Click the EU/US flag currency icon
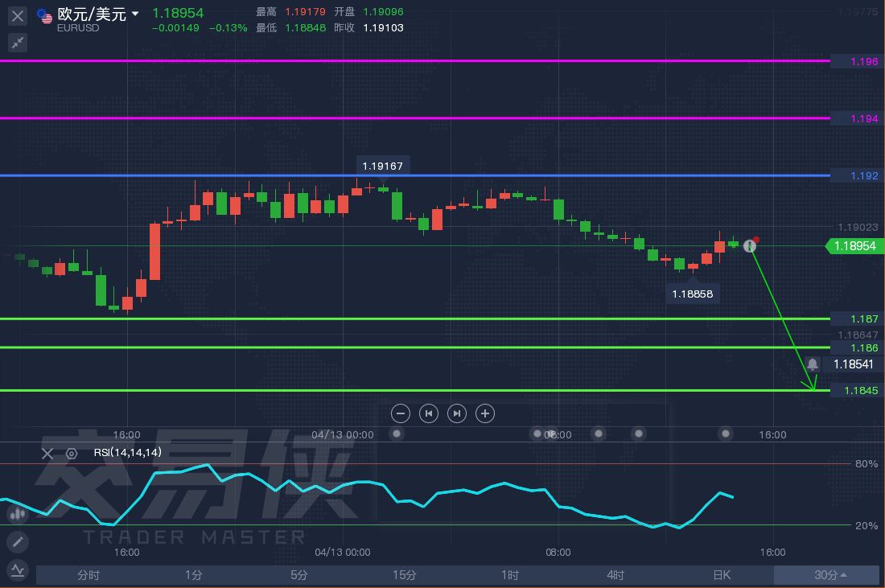 (x=44, y=16)
